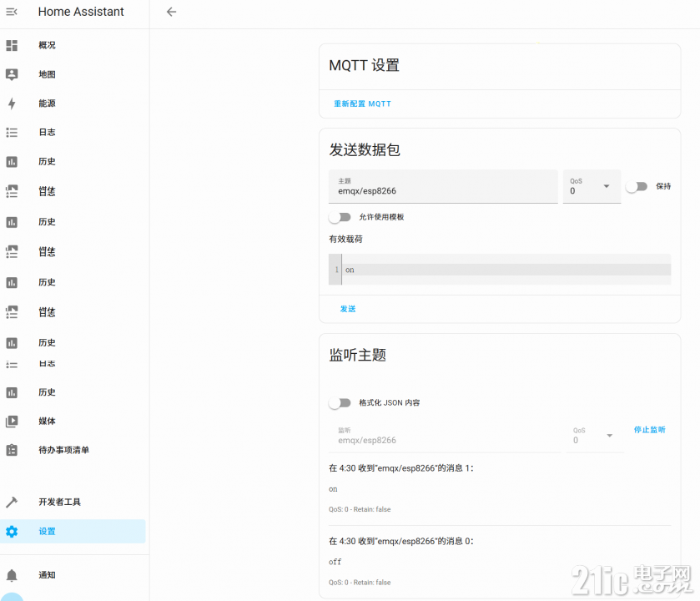Open the 能源 lightning bolt icon
700x601 pixels.
(x=12, y=104)
